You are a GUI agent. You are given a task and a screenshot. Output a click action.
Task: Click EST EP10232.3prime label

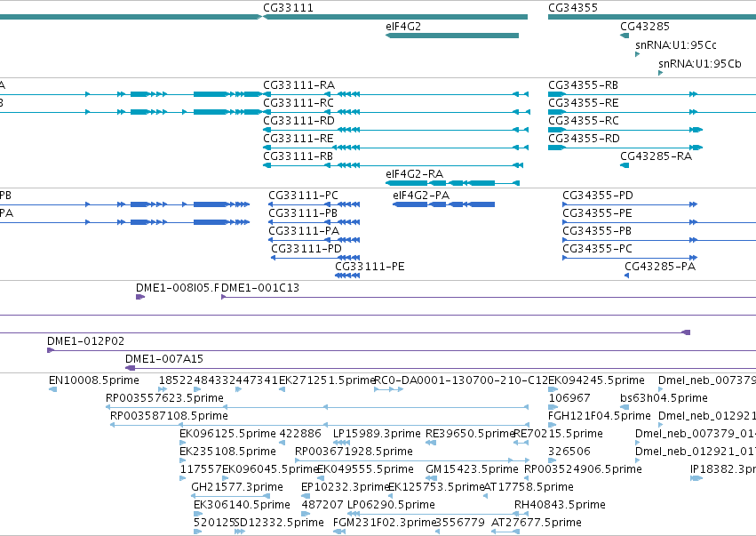[x=346, y=487]
